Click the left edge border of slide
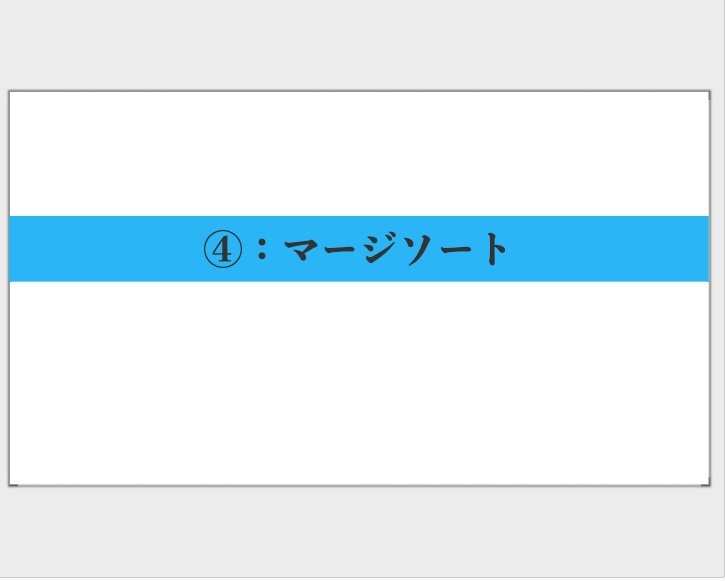Image resolution: width=725 pixels, height=581 pixels. 9,288
